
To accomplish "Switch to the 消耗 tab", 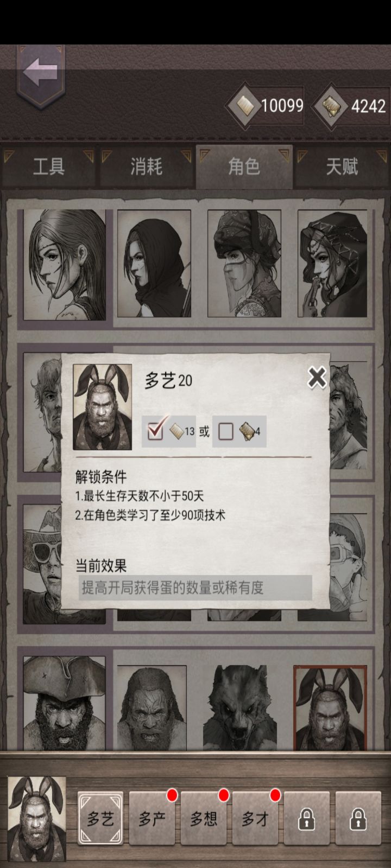I will coord(146,167).
